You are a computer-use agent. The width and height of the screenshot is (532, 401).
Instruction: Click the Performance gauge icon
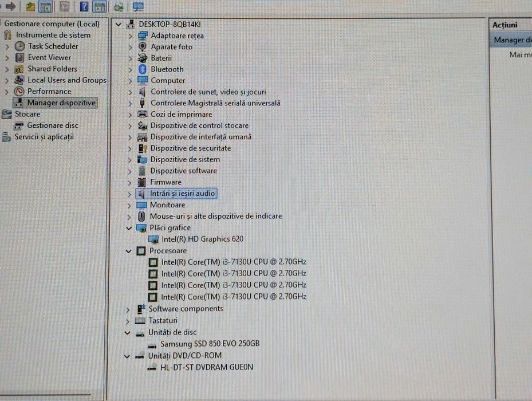pyautogui.click(x=19, y=91)
